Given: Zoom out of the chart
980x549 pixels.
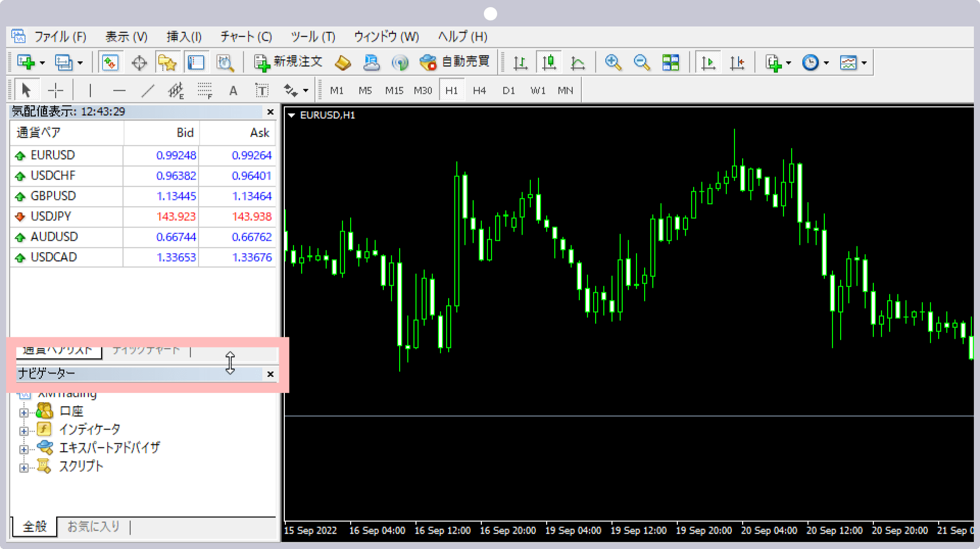Looking at the screenshot, I should [x=642, y=63].
